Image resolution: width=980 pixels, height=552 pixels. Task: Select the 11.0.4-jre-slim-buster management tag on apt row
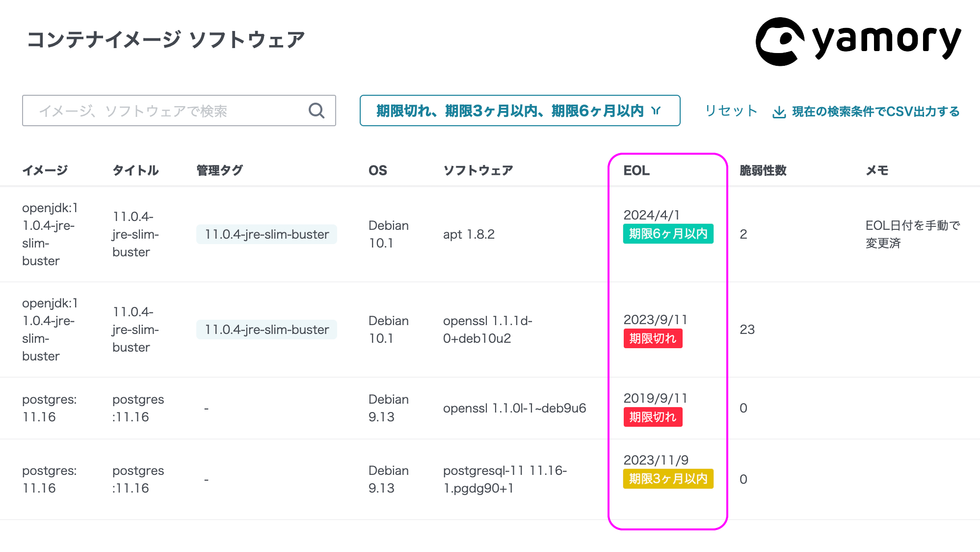(x=266, y=234)
